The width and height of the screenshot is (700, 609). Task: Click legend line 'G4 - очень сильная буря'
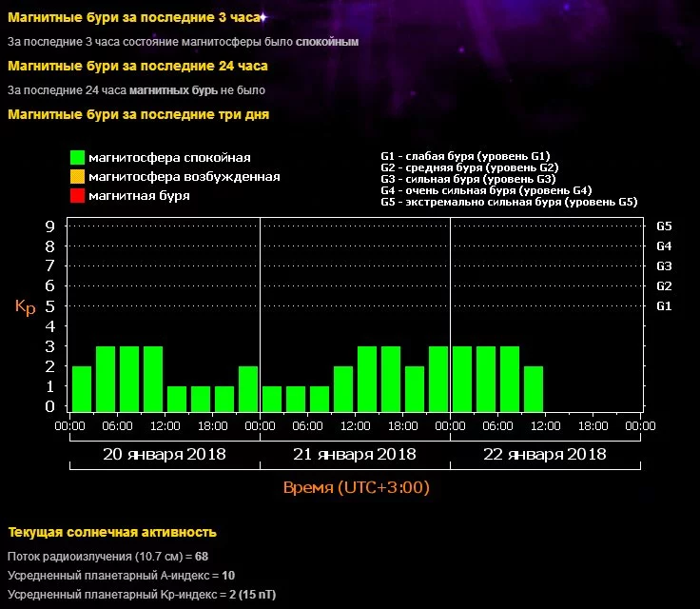click(x=486, y=190)
